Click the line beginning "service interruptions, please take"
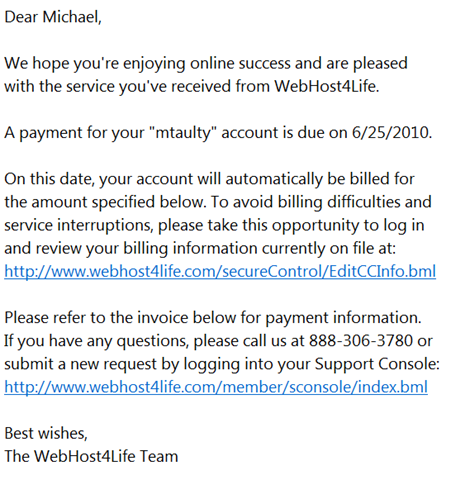Screen dimensions: 451x480 click(x=214, y=225)
